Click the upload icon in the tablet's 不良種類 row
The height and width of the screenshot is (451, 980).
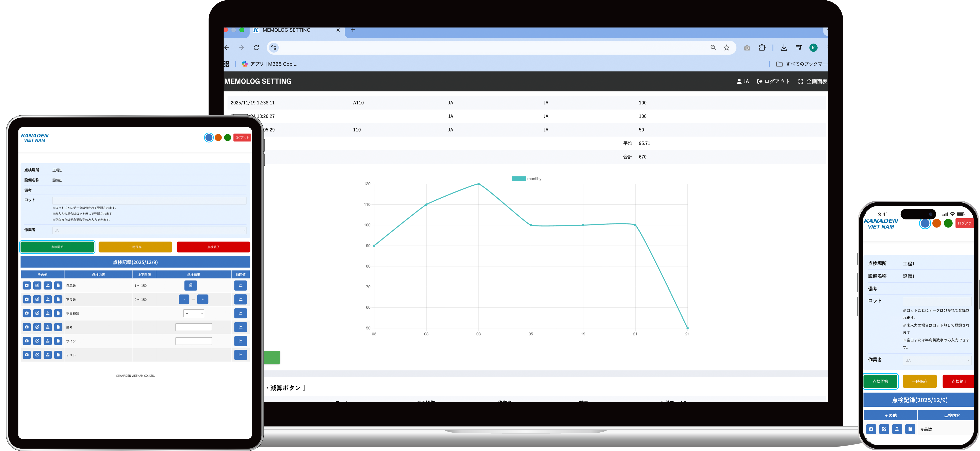[48, 313]
